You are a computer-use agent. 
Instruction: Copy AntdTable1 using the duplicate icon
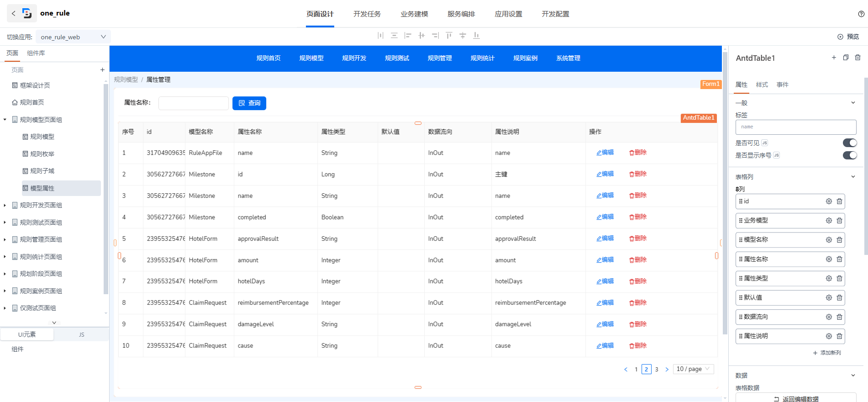pos(846,58)
